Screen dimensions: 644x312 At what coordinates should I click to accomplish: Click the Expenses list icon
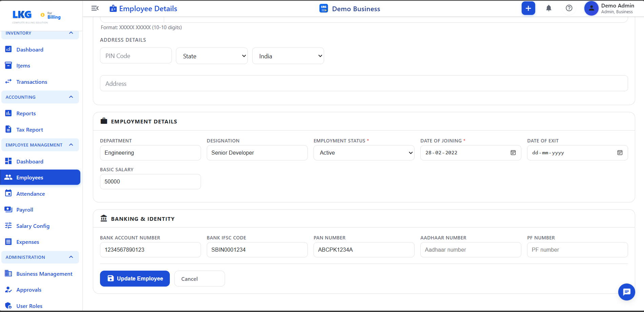click(x=8, y=241)
